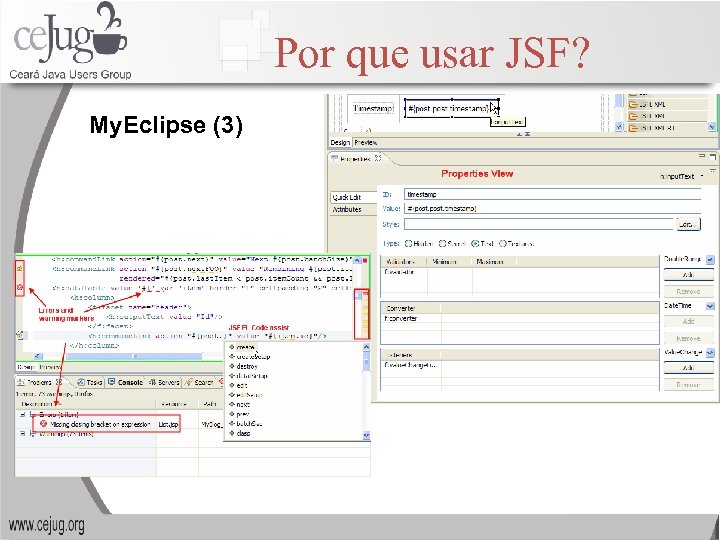Select the Textarea type radio button
The width and height of the screenshot is (720, 540).
(503, 243)
